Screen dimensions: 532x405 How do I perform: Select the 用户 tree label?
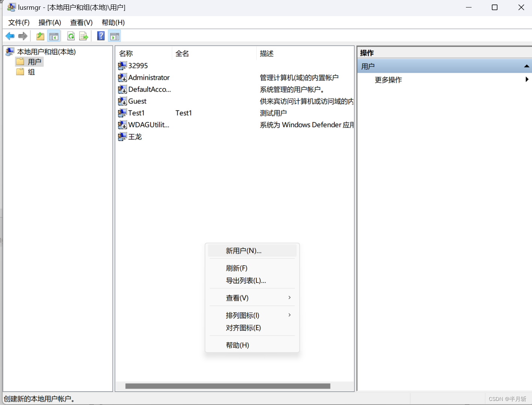[35, 62]
